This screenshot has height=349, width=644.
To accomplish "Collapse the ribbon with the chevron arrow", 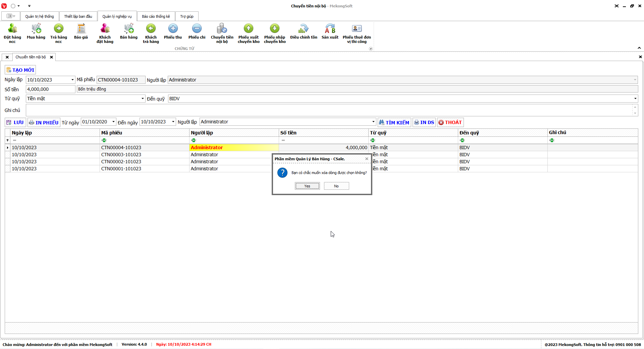I will 639,48.
